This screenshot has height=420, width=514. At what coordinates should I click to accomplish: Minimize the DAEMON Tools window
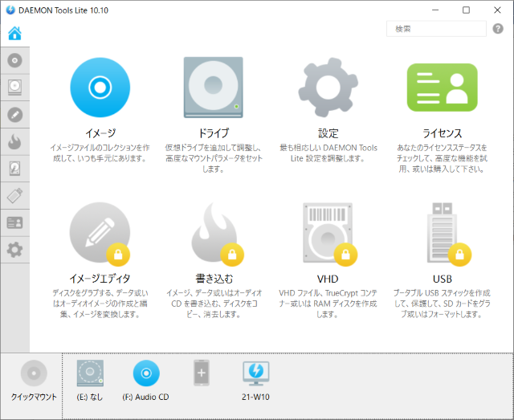tap(435, 10)
